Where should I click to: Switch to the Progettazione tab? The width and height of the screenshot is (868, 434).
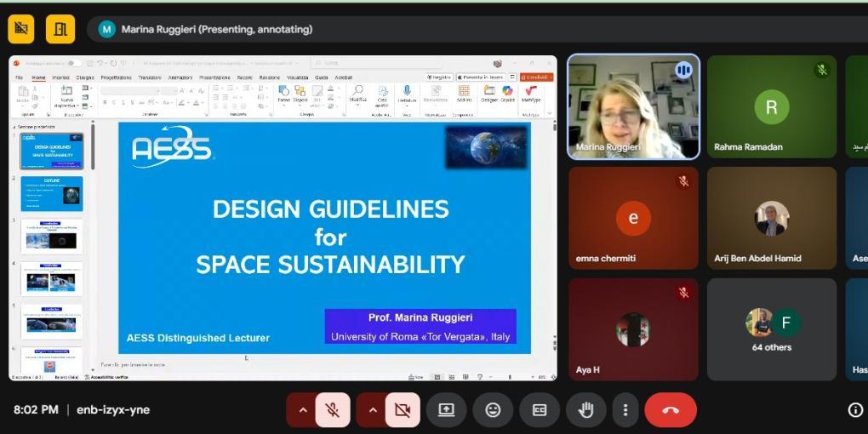(117, 77)
